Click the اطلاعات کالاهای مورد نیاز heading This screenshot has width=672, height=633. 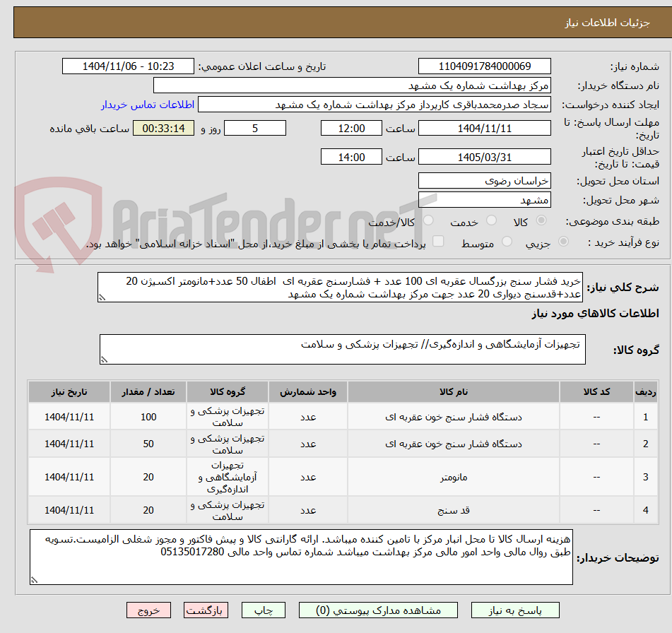[595, 313]
